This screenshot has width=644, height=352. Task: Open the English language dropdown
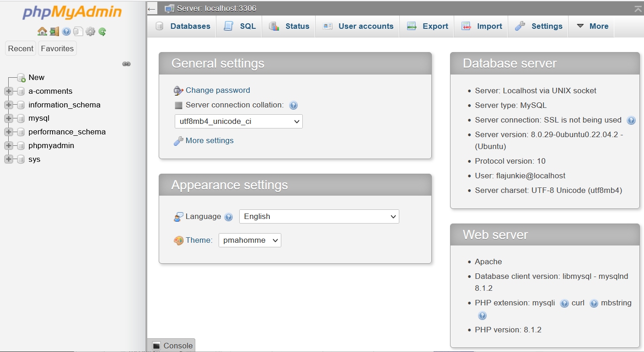point(319,217)
